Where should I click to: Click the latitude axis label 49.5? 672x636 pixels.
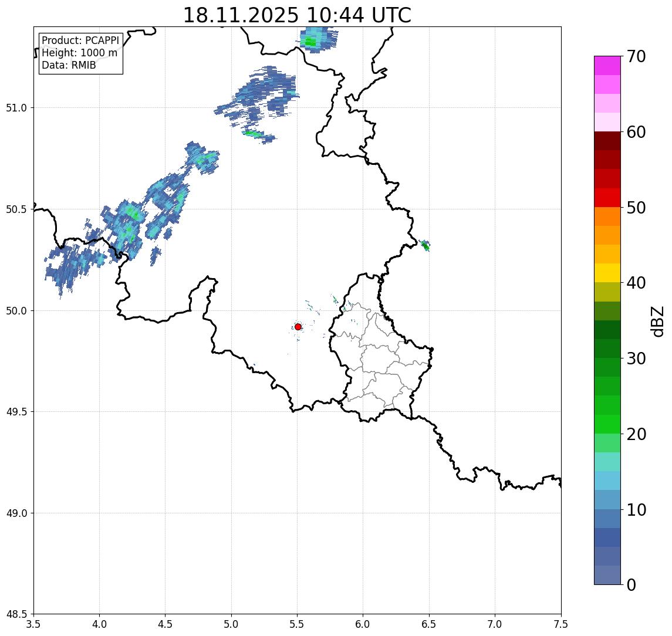click(x=16, y=411)
